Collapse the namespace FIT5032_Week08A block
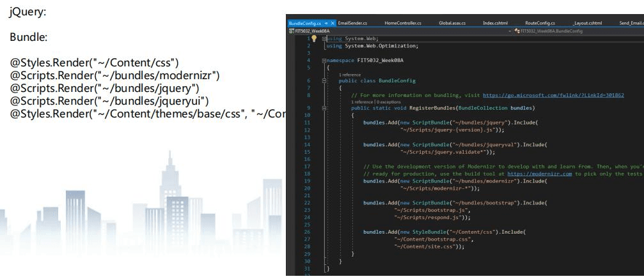Screen dimensions: 644x279 click(324, 60)
